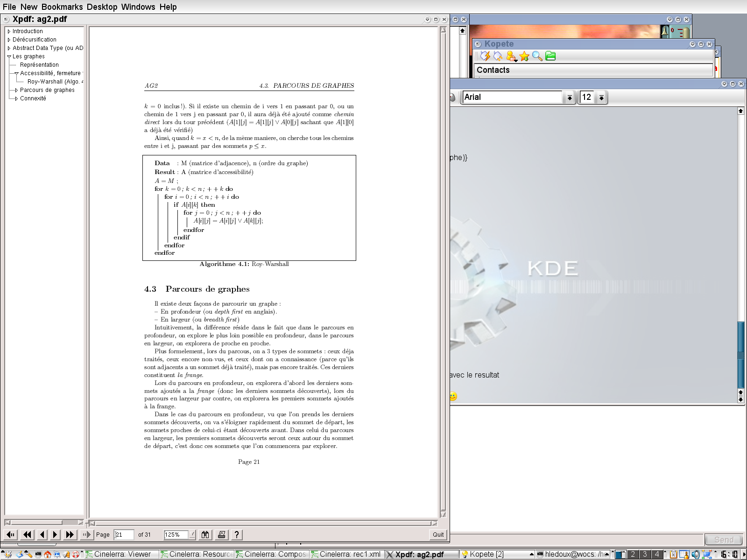Open the Windows menu

pos(138,7)
